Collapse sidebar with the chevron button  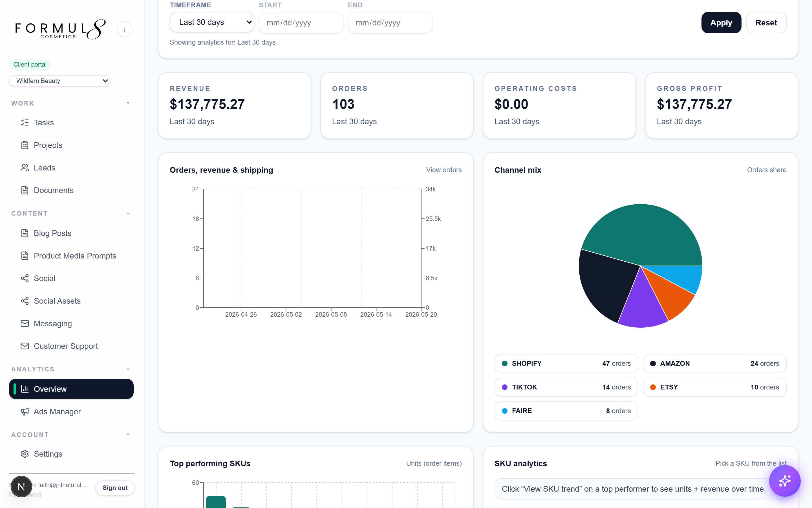(x=125, y=30)
